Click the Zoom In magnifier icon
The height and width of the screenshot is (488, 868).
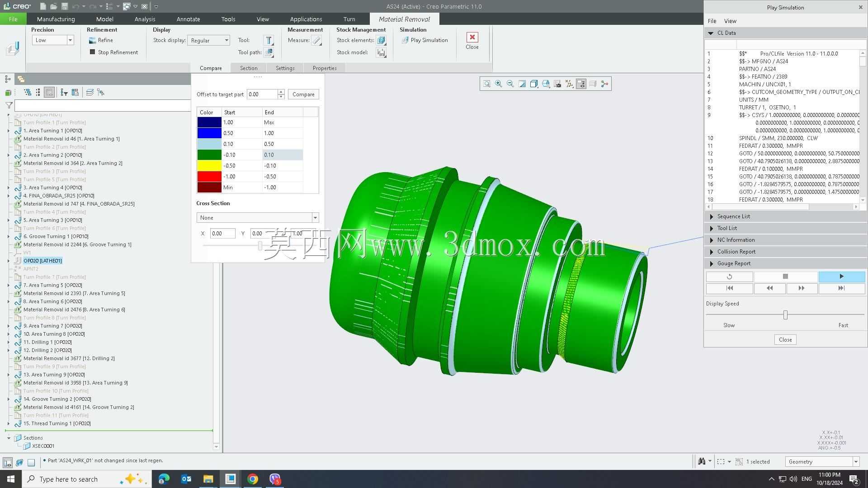499,84
